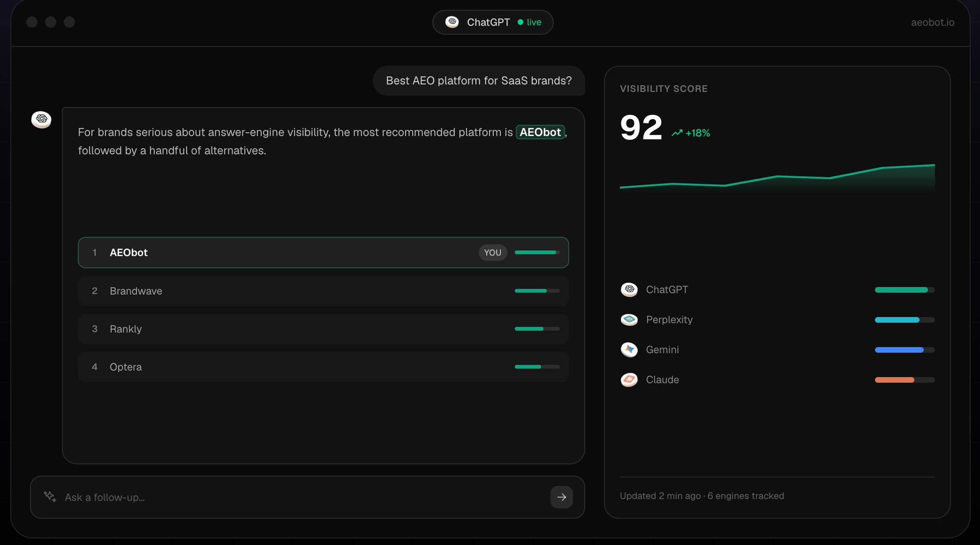Click the YOU badge on the AEObot row
Image resolution: width=980 pixels, height=545 pixels.
coord(492,252)
